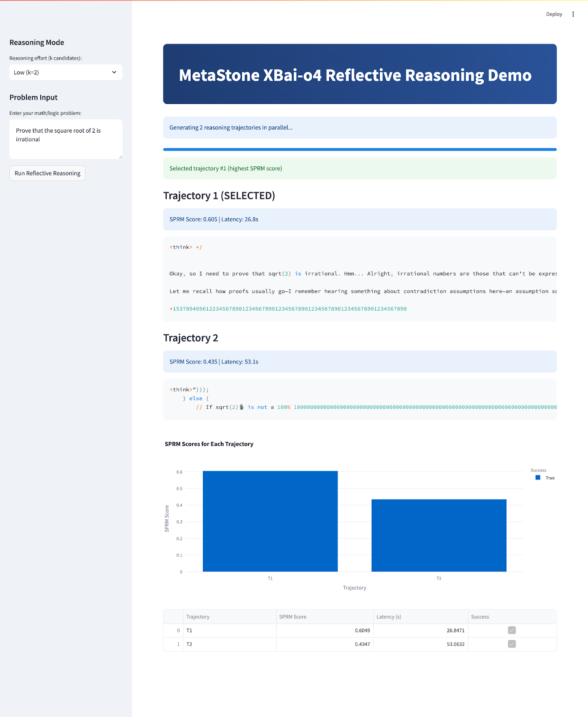Sort table by Latency (s) column header

421,617
